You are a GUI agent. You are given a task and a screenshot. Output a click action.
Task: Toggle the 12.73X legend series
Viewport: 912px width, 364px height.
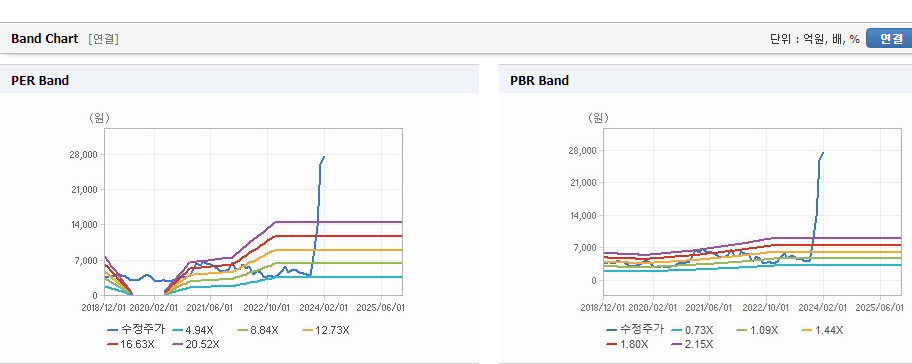[326, 330]
